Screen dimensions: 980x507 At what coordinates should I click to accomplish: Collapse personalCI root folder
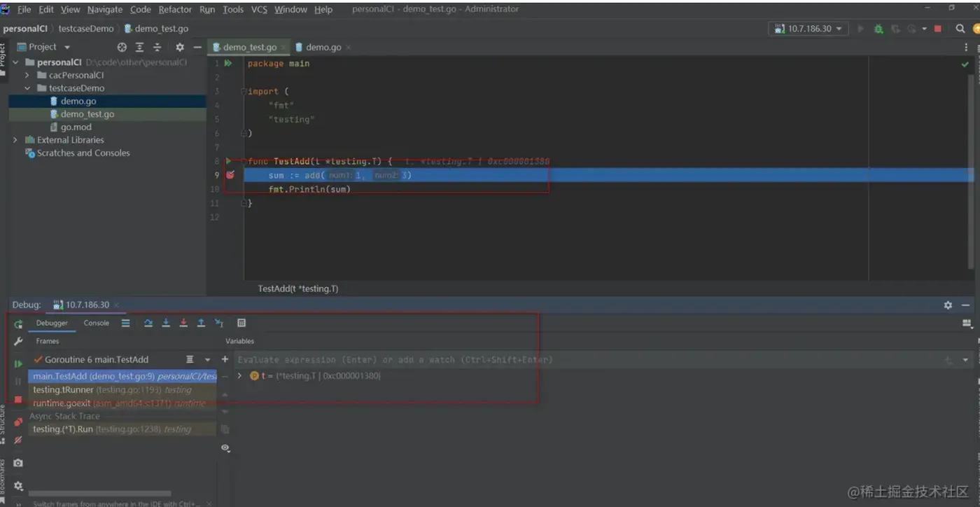[15, 62]
